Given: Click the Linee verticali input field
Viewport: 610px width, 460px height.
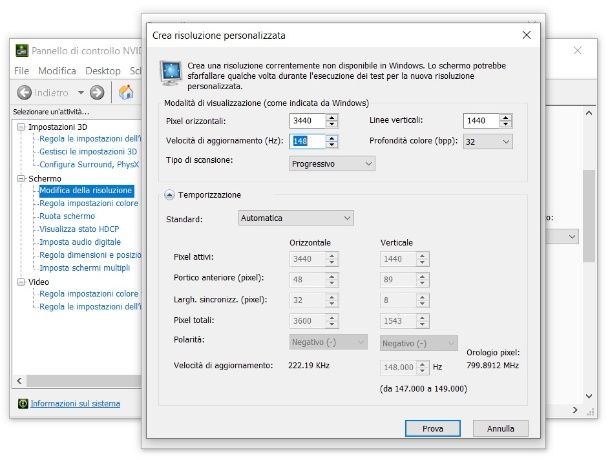Looking at the screenshot, I should point(481,121).
